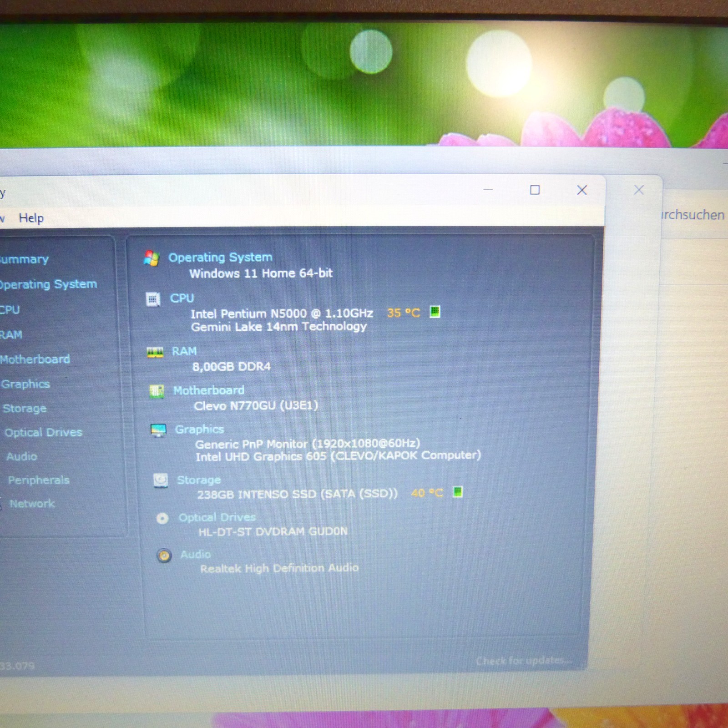Select Graphics in the sidebar

click(25, 384)
